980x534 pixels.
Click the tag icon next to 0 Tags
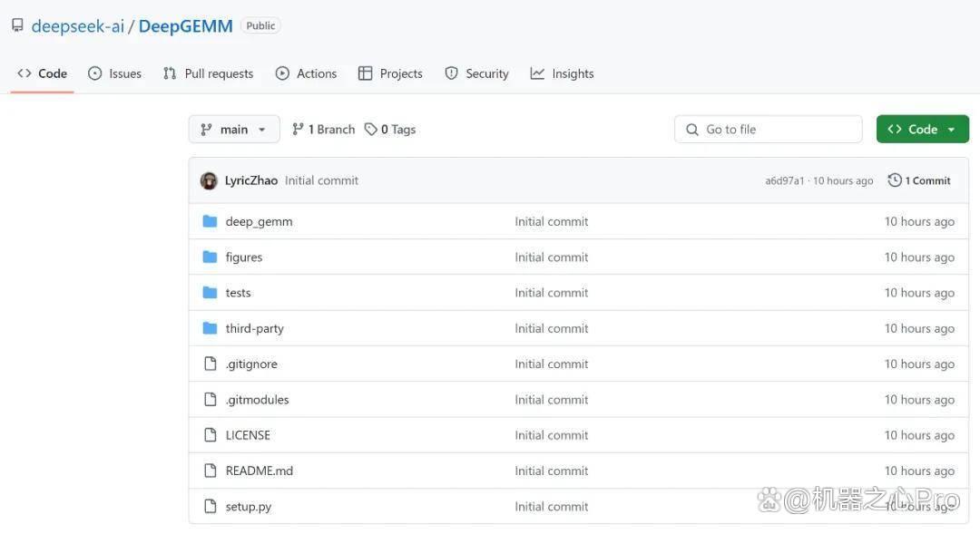[x=370, y=130]
